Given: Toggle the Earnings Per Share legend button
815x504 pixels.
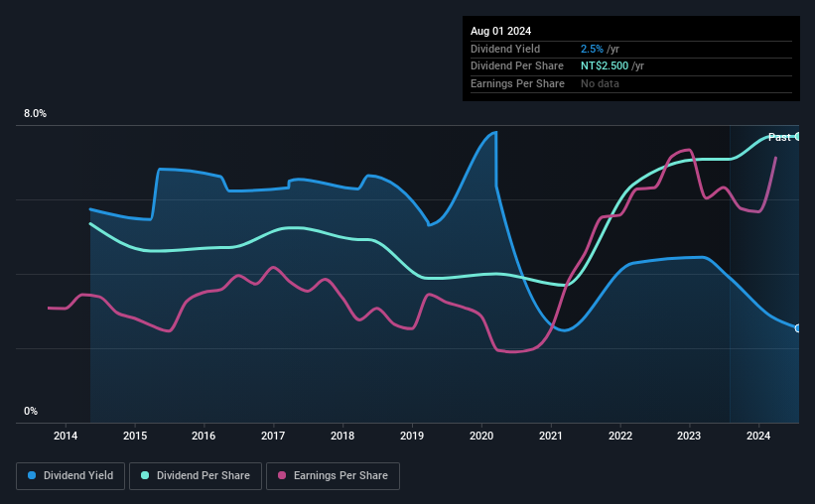Looking at the screenshot, I should 333,475.
